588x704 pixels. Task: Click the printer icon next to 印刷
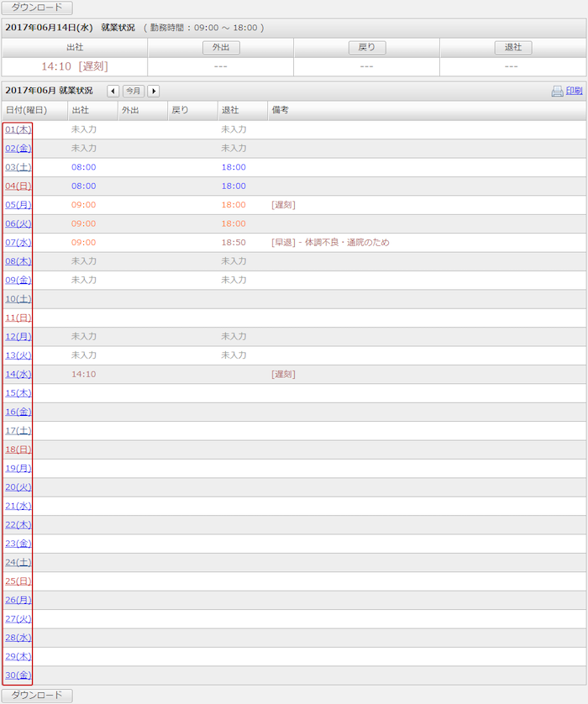[557, 91]
